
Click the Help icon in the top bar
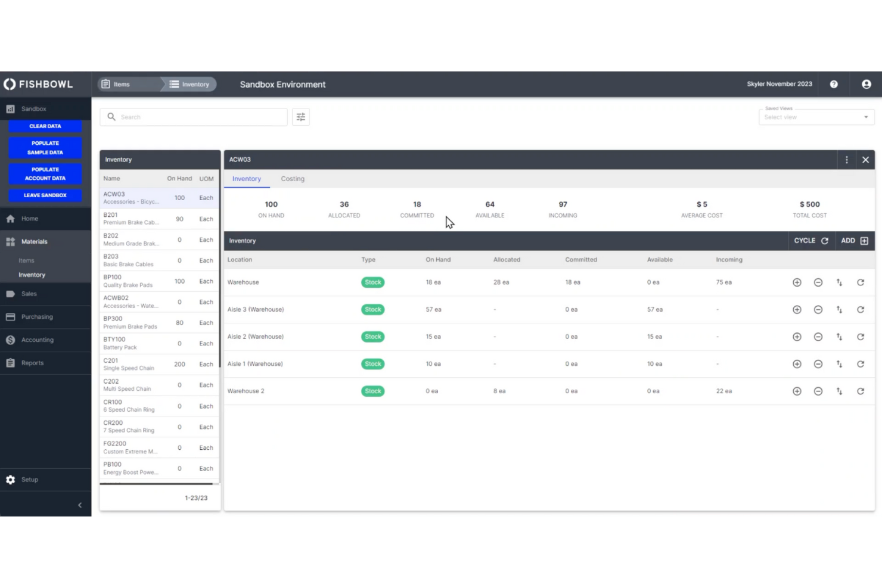834,84
